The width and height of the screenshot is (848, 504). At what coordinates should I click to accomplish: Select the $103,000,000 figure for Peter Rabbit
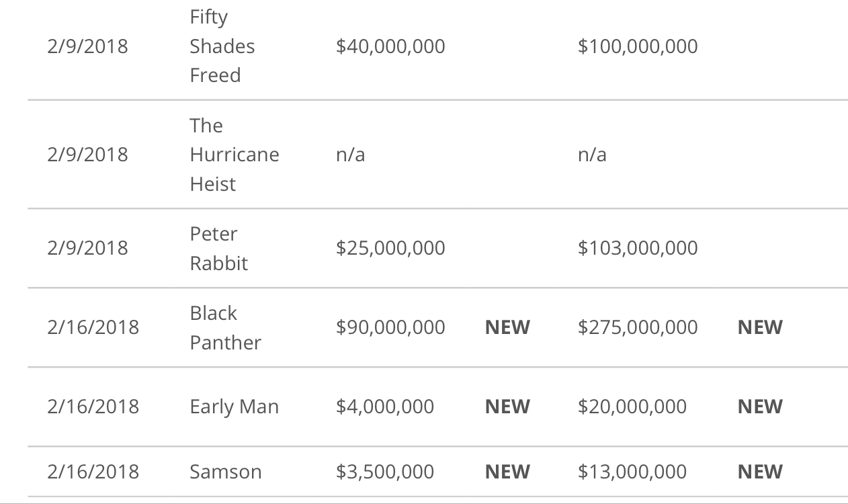(637, 248)
